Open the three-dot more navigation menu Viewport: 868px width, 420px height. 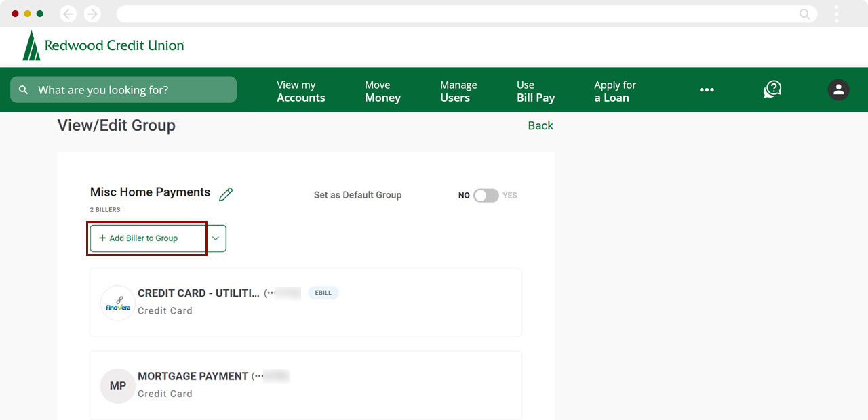[707, 90]
